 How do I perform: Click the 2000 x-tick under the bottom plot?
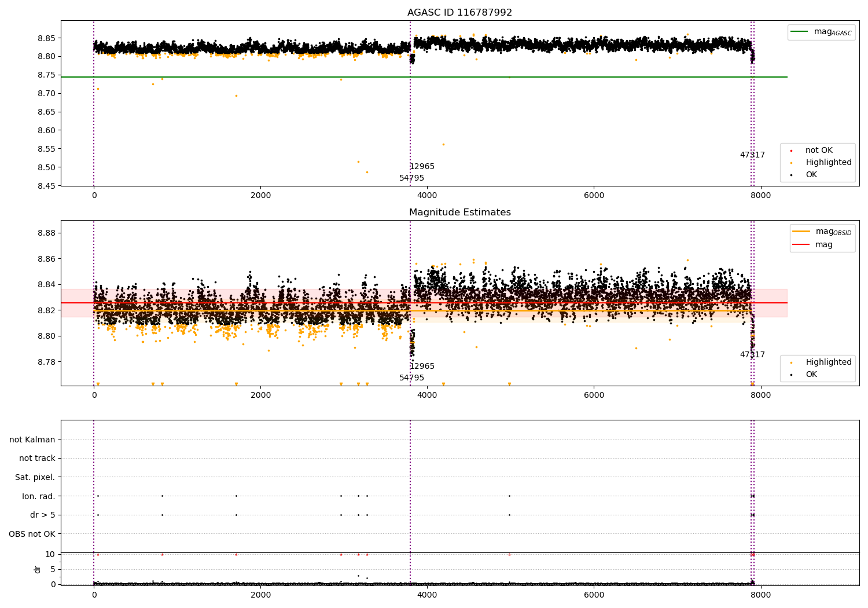click(x=260, y=595)
